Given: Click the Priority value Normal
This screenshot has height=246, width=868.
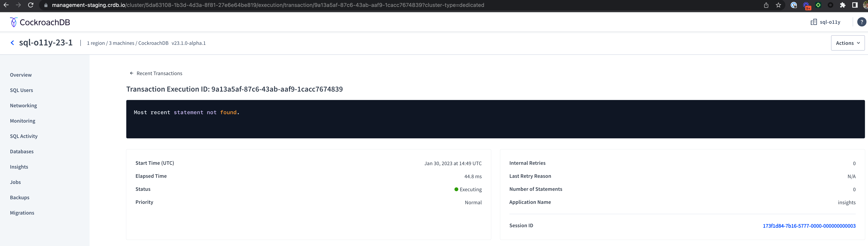Looking at the screenshot, I should pos(473,203).
